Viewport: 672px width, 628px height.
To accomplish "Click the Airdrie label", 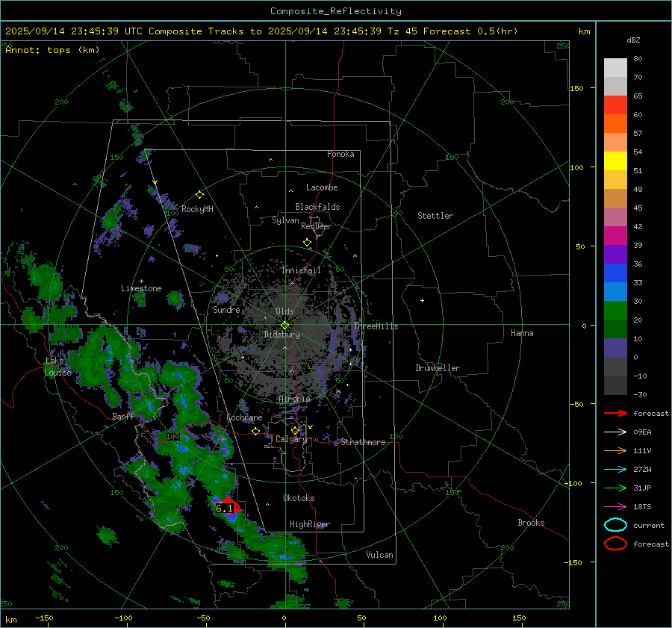I will click(294, 399).
